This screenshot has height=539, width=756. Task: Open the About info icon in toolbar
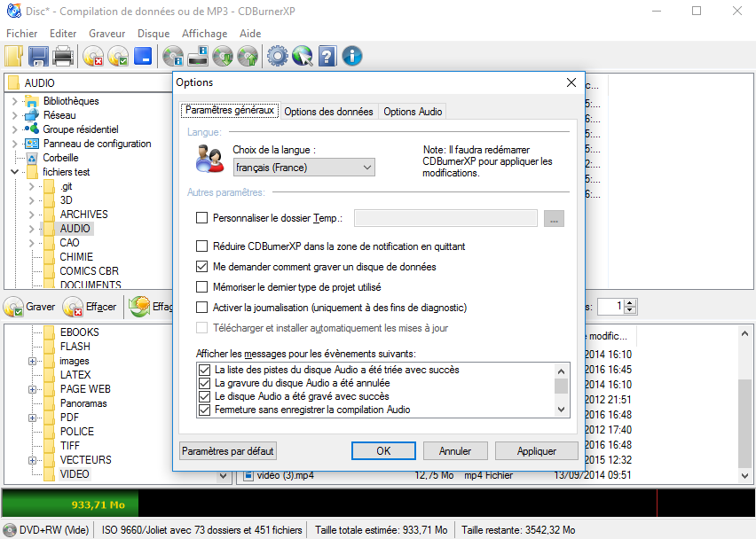[x=352, y=56]
